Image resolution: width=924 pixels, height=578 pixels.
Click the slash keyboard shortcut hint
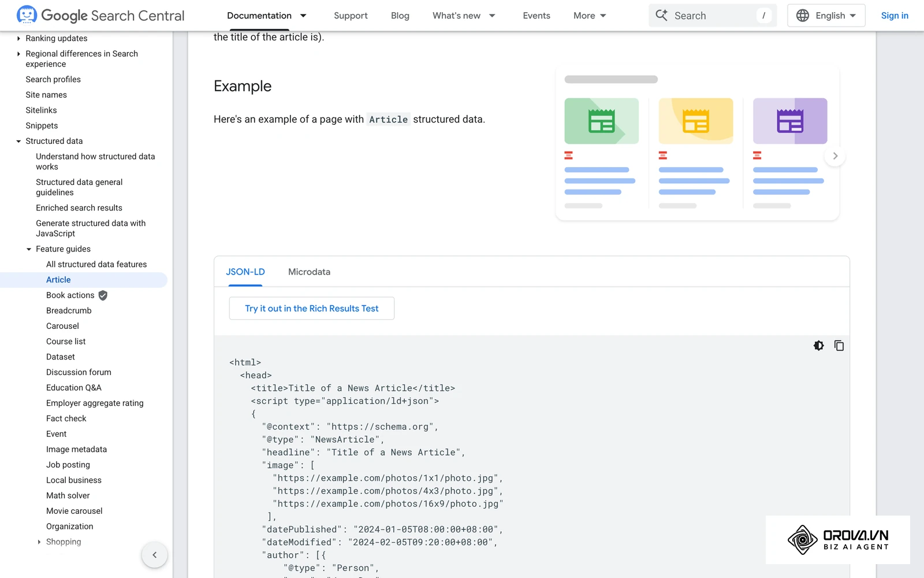coord(763,16)
